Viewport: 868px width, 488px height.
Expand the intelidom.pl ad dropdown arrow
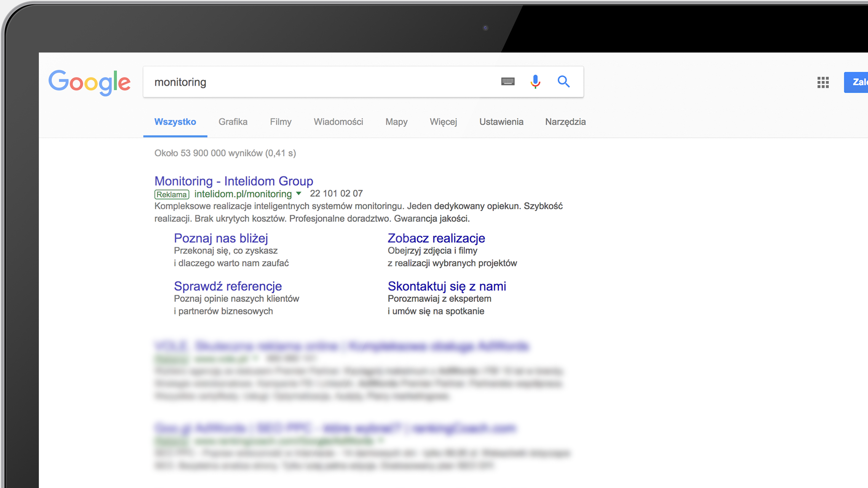pos(299,194)
